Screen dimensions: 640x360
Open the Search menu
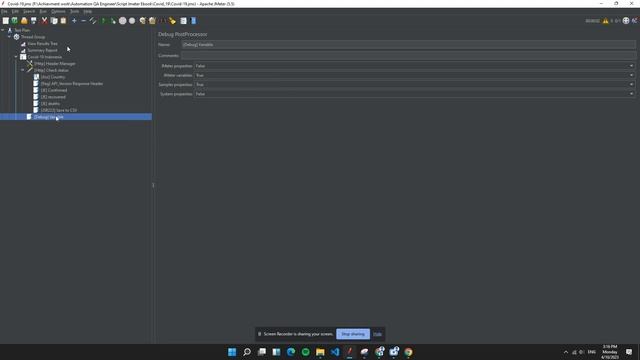pos(29,11)
